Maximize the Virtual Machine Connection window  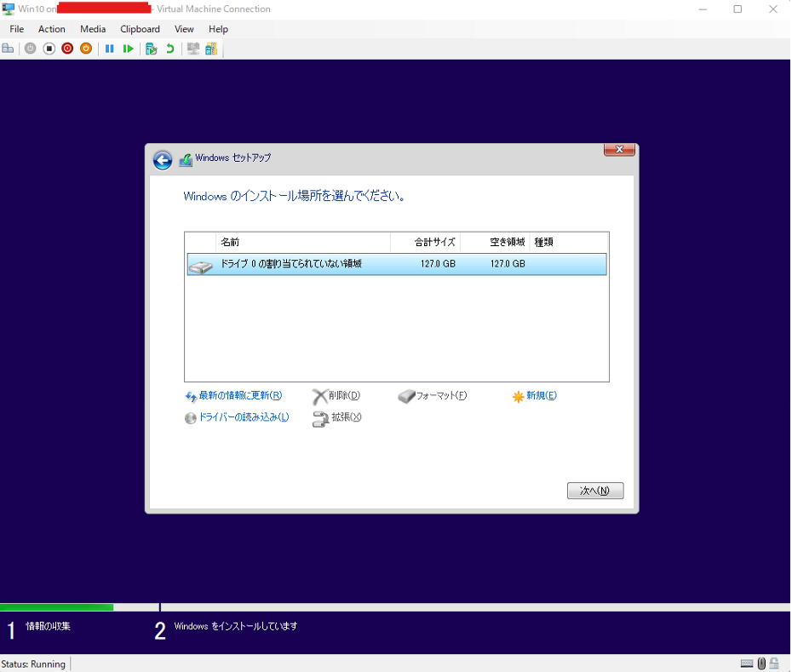[x=737, y=9]
